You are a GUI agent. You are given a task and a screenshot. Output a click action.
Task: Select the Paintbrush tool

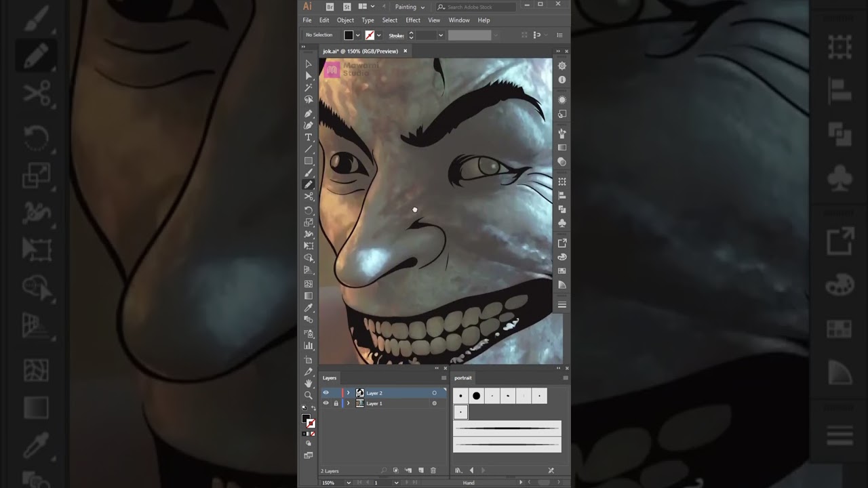click(x=309, y=174)
